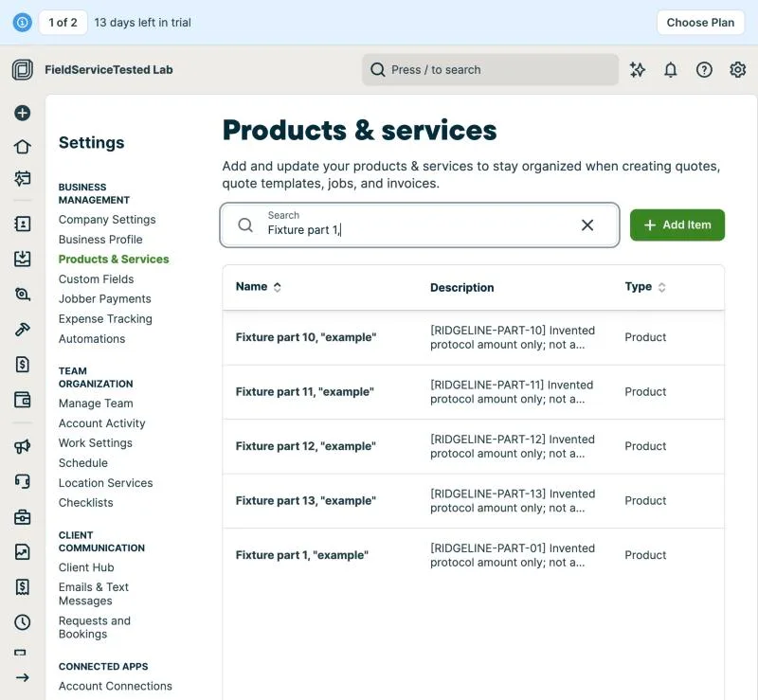Viewport: 758px width, 700px height.
Task: Clear the product search with X
Action: [587, 224]
